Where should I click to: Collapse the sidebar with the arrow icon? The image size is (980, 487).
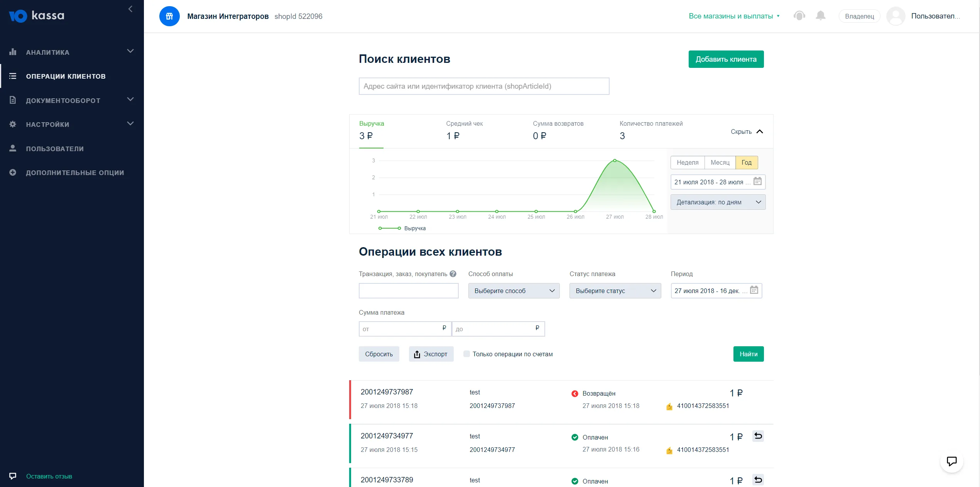click(130, 9)
